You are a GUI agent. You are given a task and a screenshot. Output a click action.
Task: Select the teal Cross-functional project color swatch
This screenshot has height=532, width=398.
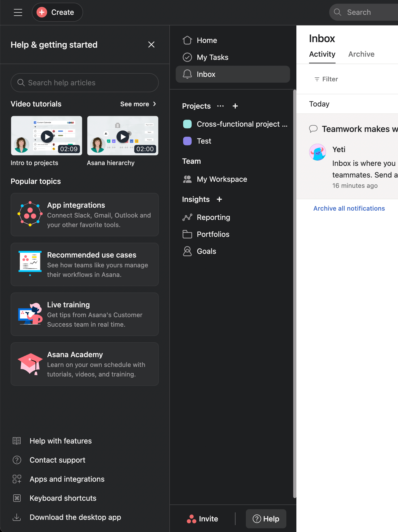187,124
